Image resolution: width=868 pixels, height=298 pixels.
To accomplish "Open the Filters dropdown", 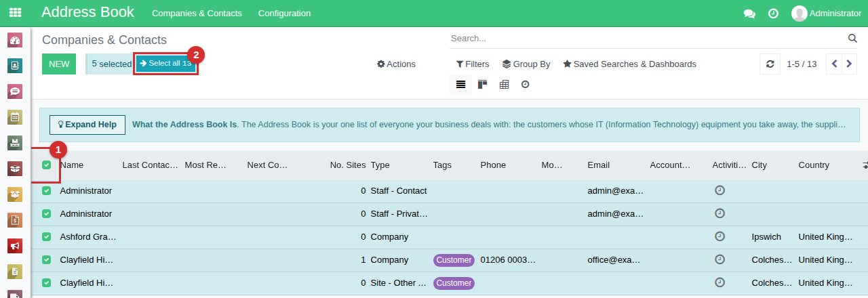I will pyautogui.click(x=473, y=64).
